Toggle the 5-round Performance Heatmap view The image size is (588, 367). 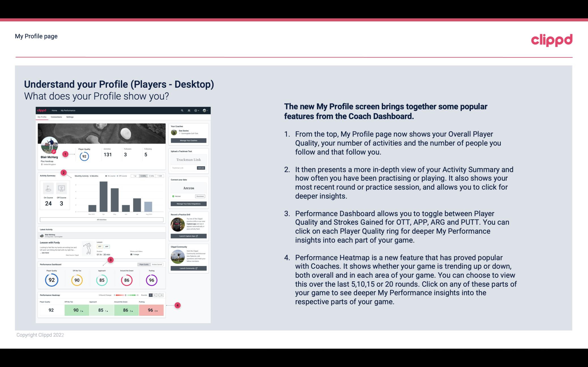pyautogui.click(x=151, y=295)
